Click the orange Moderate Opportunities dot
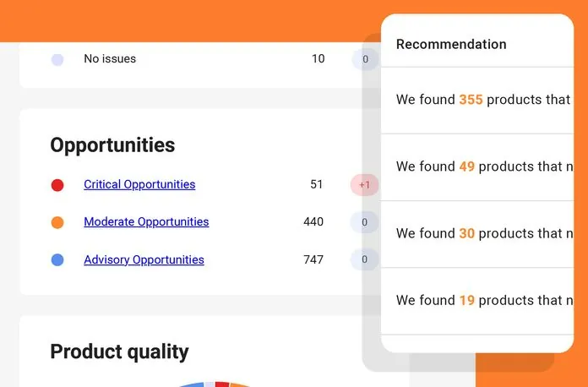The width and height of the screenshot is (588, 387). (57, 222)
